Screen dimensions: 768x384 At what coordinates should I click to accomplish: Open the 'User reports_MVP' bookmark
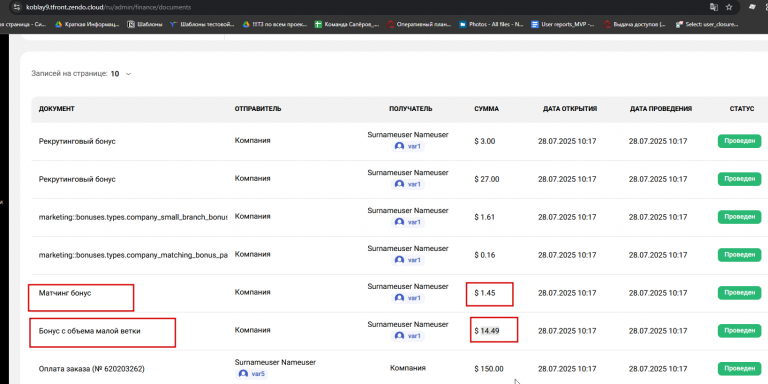pyautogui.click(x=563, y=24)
